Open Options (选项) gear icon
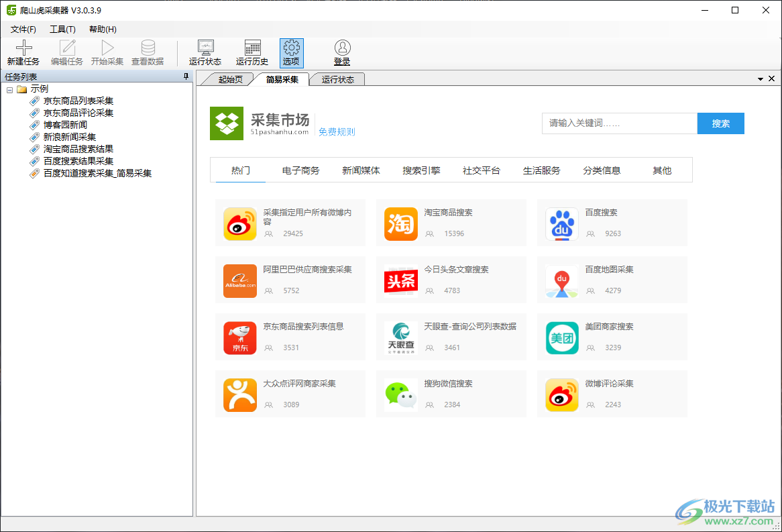 [x=291, y=48]
